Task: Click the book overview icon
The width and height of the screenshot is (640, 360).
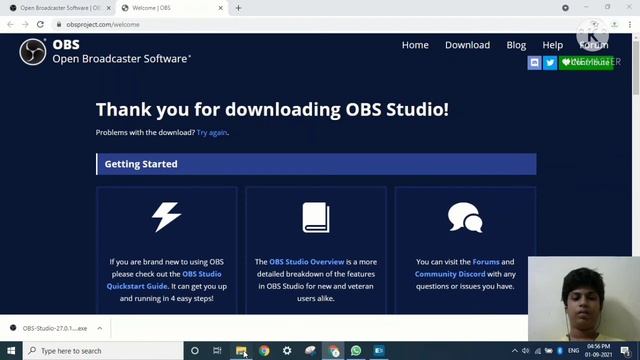Action: coord(316,218)
